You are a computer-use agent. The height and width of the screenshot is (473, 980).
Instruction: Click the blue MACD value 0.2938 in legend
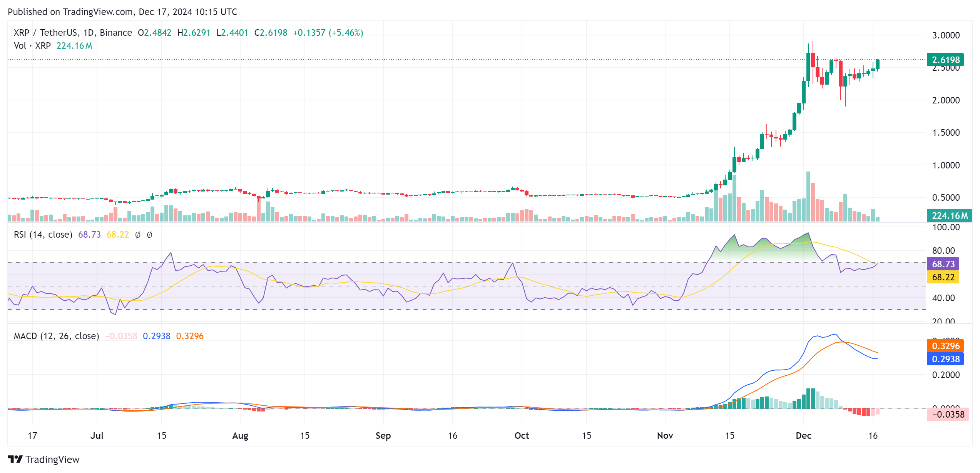pyautogui.click(x=156, y=336)
